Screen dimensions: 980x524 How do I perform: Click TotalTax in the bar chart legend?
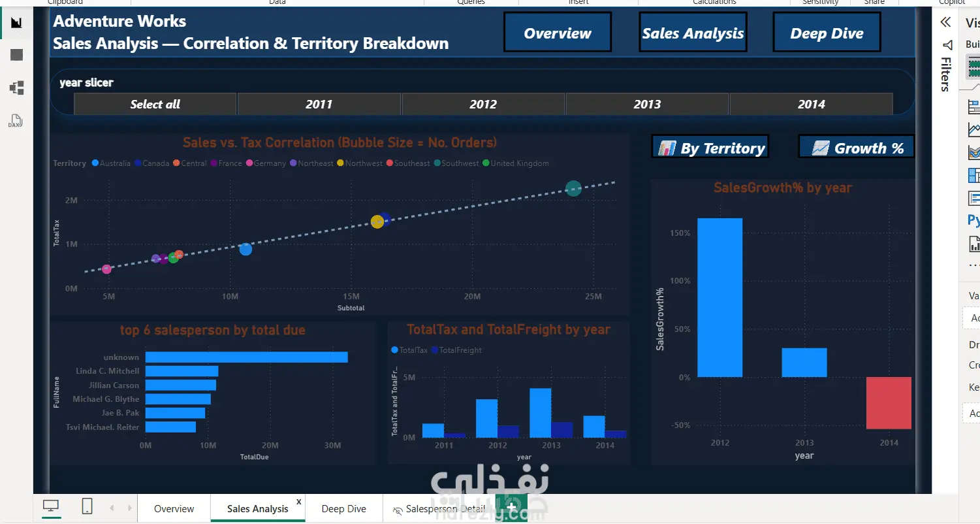click(x=409, y=350)
